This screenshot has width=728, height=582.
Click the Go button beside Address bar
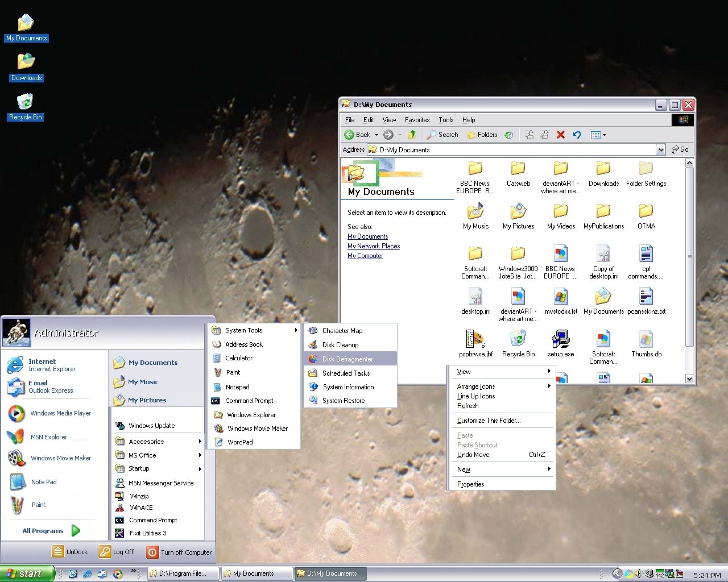tap(680, 149)
